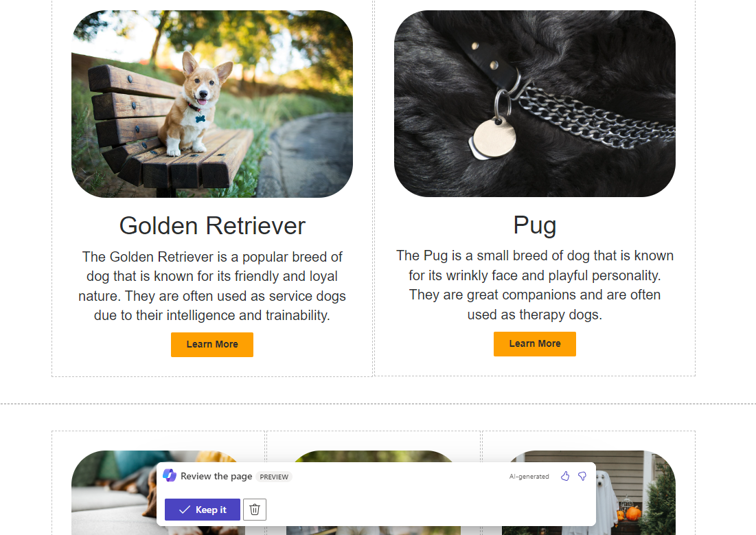Open Learn More under Pug
The width and height of the screenshot is (756, 535).
535,344
